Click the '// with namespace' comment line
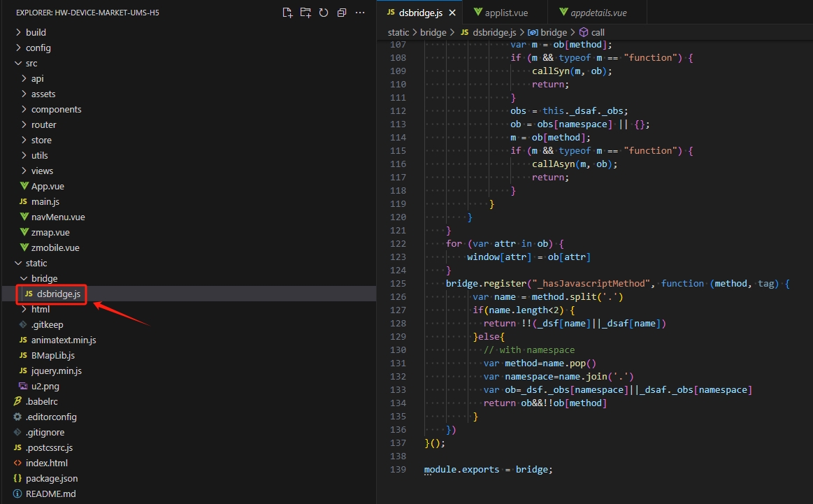Viewport: 813px width, 504px height. (x=529, y=350)
